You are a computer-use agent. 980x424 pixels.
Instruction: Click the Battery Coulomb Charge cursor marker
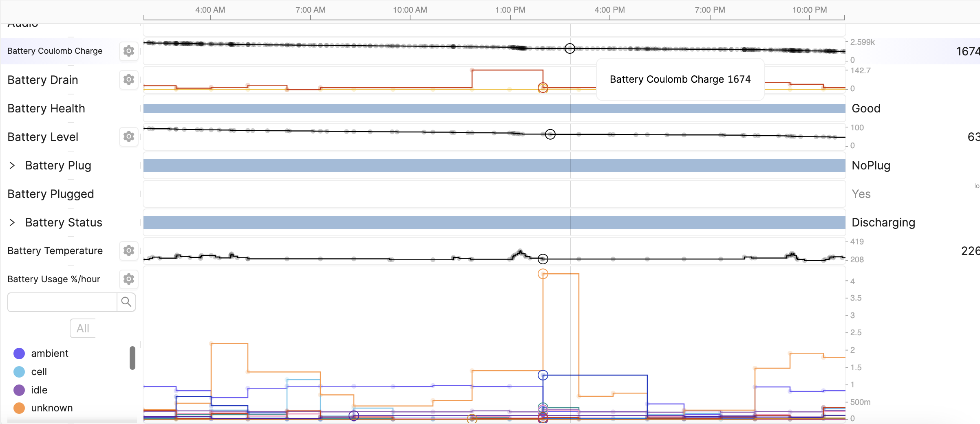[570, 48]
